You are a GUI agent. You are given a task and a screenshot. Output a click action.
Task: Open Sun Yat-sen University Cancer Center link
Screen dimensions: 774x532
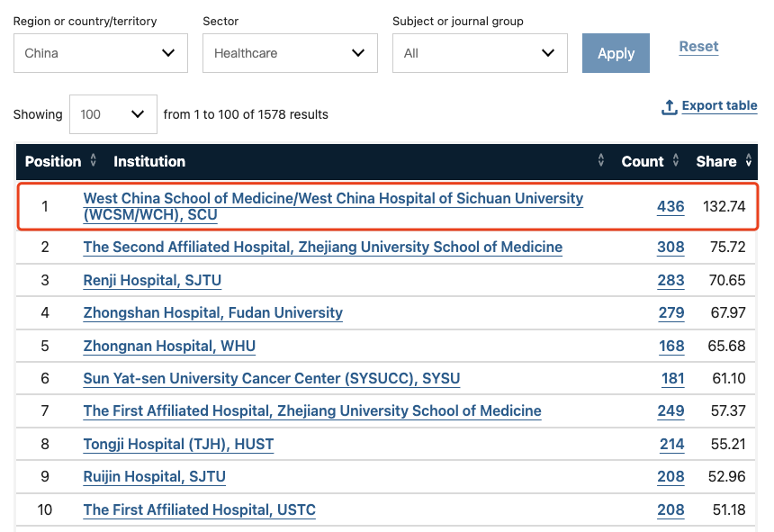(272, 378)
